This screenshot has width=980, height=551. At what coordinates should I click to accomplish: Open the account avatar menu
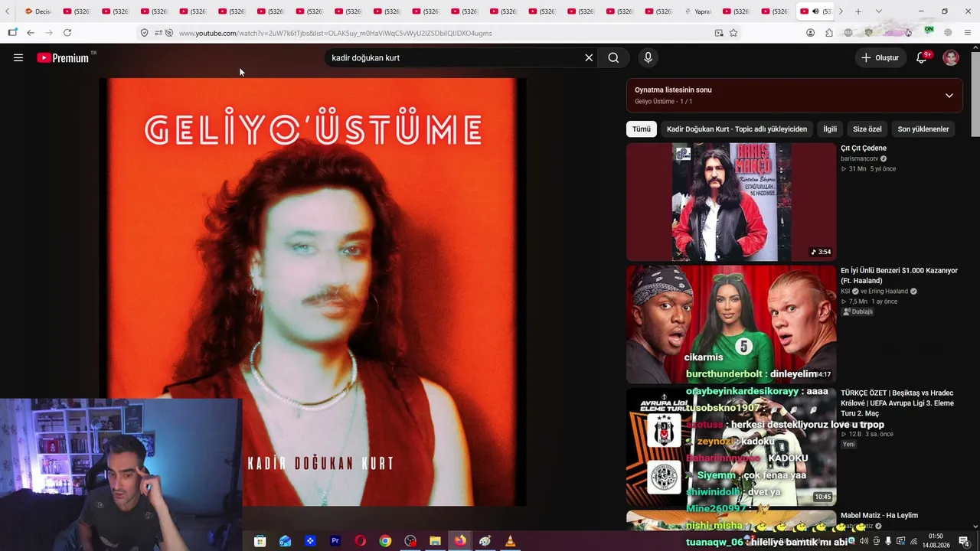tap(951, 57)
